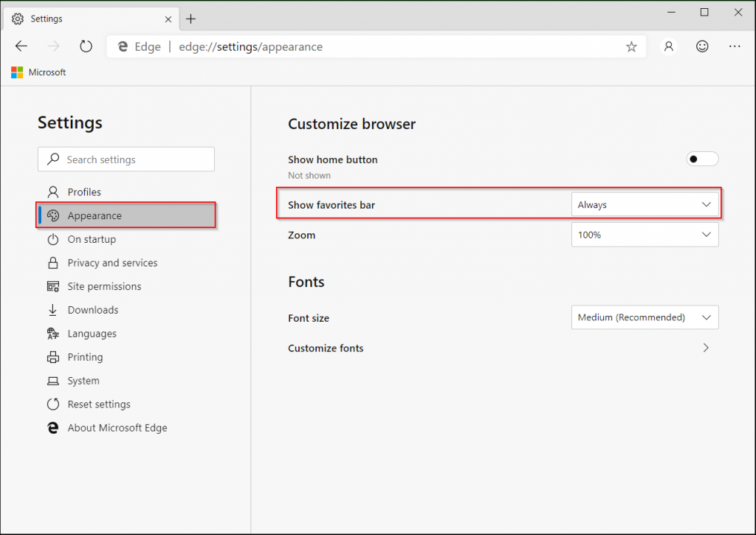Open the Show favorites bar dropdown

click(x=645, y=204)
